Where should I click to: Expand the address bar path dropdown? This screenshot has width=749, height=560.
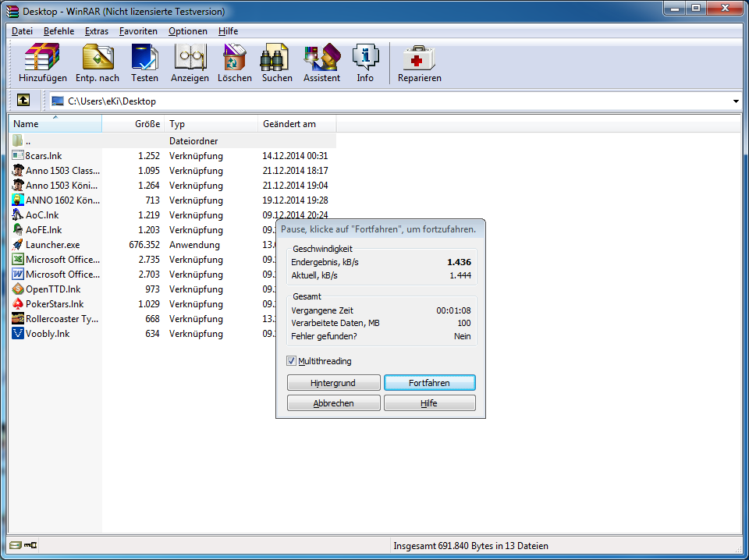736,101
